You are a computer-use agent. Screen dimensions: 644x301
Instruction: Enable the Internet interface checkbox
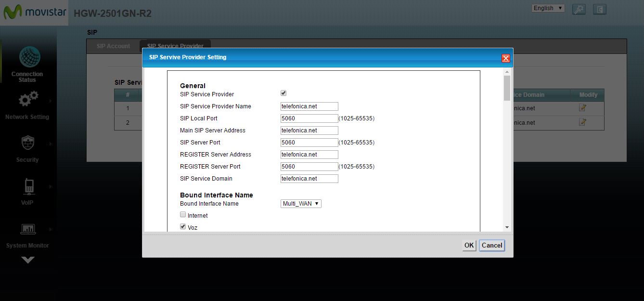183,215
